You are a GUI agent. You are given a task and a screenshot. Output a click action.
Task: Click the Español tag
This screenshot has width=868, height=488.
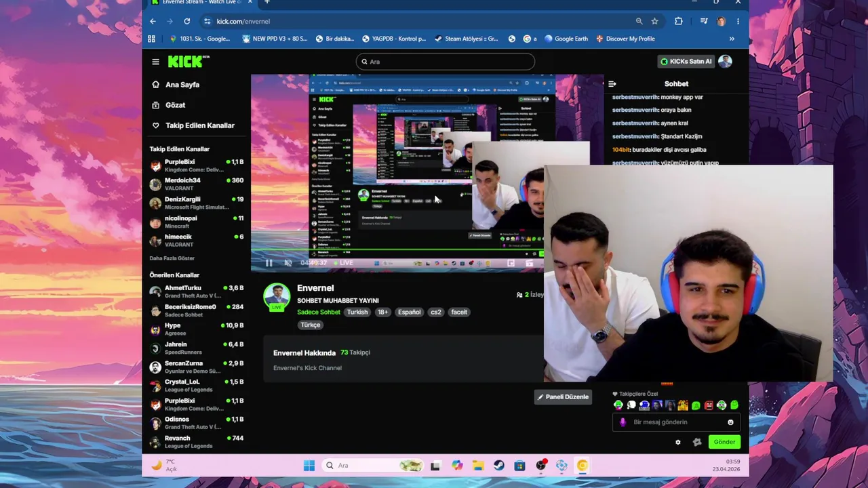tap(410, 312)
